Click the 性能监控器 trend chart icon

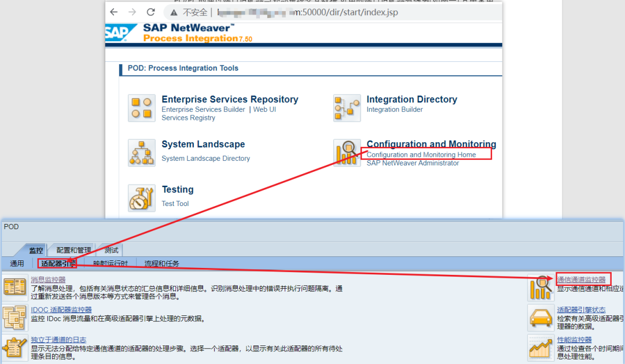coord(541,348)
